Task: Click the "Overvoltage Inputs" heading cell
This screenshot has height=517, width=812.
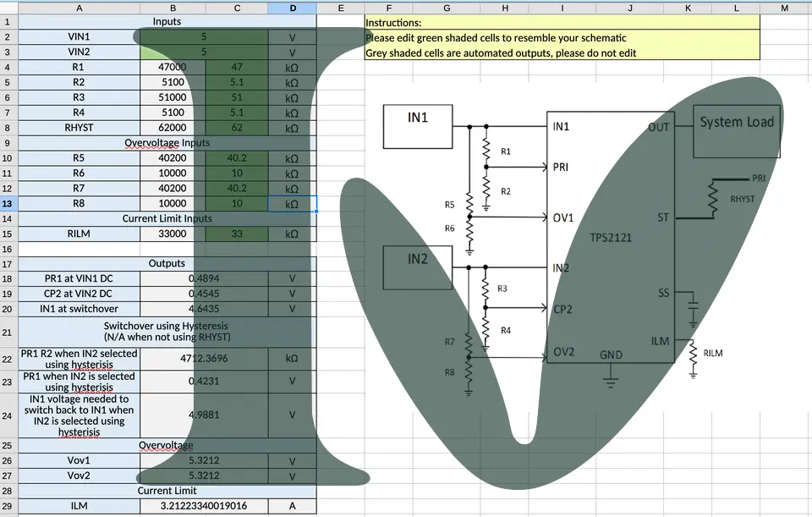Action: coord(167,142)
